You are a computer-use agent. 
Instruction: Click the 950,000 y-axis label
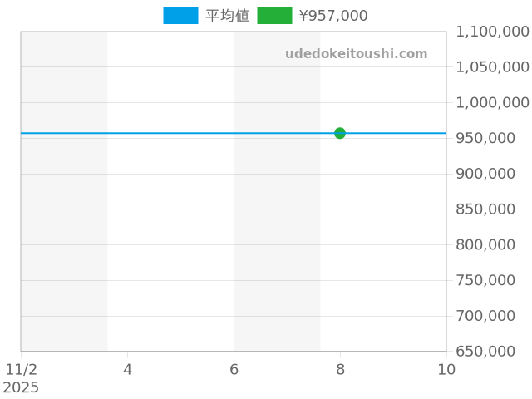(492, 138)
